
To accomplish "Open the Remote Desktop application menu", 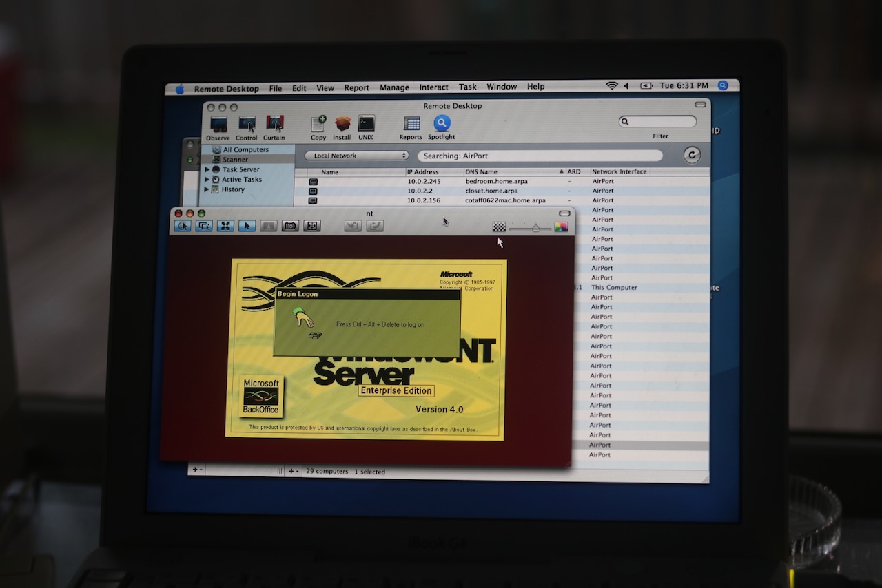I will [x=227, y=89].
